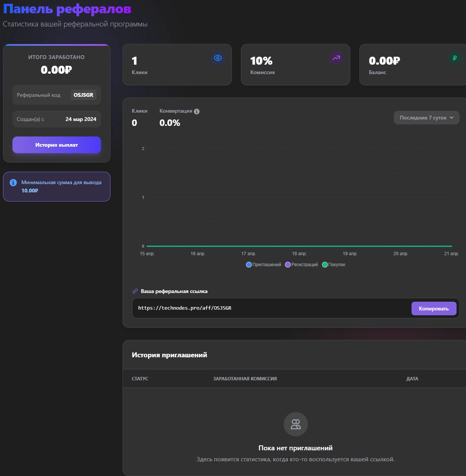Click the link icon beside Ваша реферальная ссылка
Viewport: 466px width, 476px height.
[135, 291]
